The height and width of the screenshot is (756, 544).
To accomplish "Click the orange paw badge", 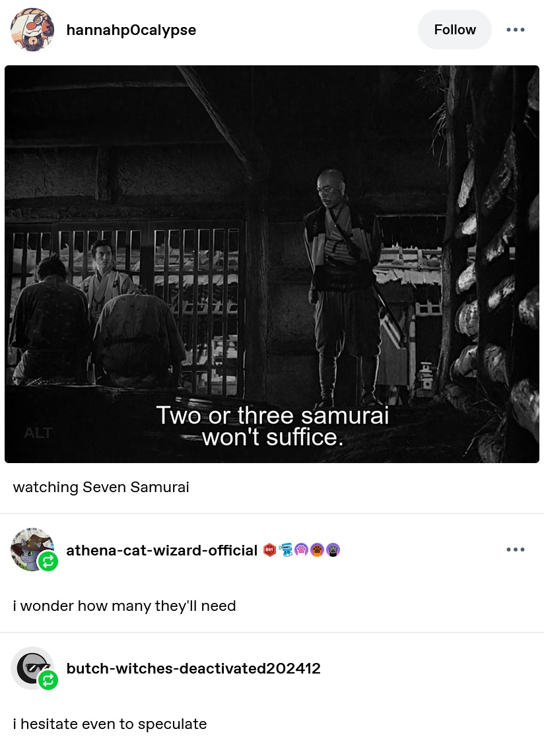I will click(x=317, y=550).
